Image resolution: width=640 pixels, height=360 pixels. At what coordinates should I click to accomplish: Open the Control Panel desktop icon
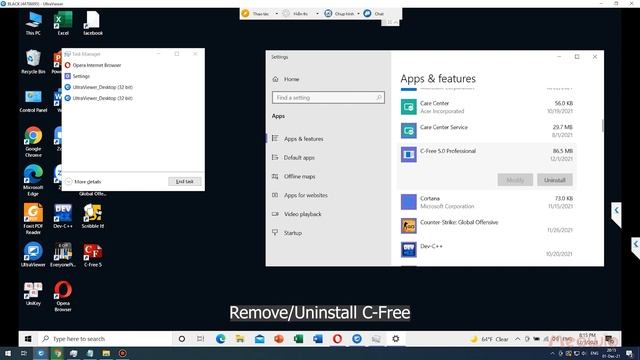pyautogui.click(x=33, y=101)
